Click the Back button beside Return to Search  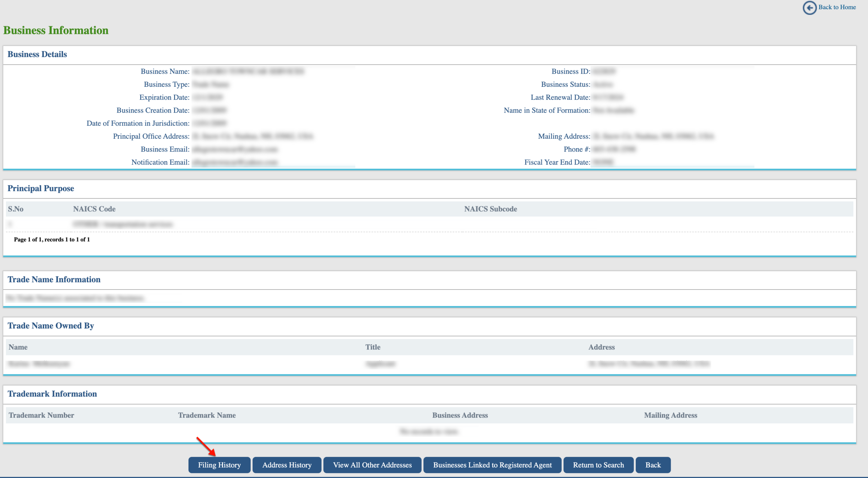tap(653, 465)
